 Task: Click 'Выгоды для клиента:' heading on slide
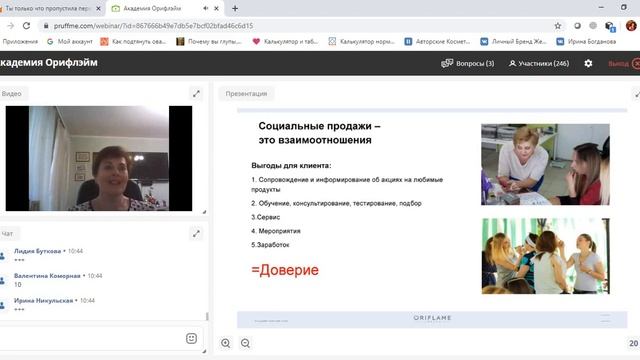tap(291, 165)
